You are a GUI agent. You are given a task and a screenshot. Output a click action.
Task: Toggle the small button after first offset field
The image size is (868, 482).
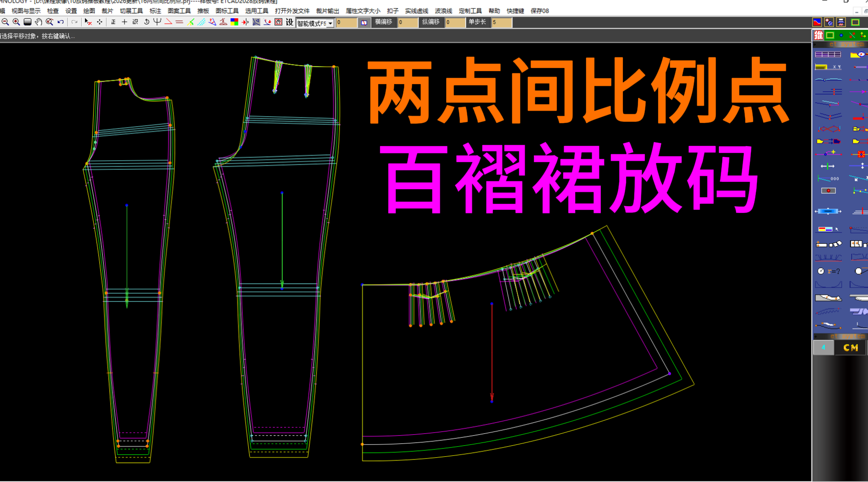364,22
